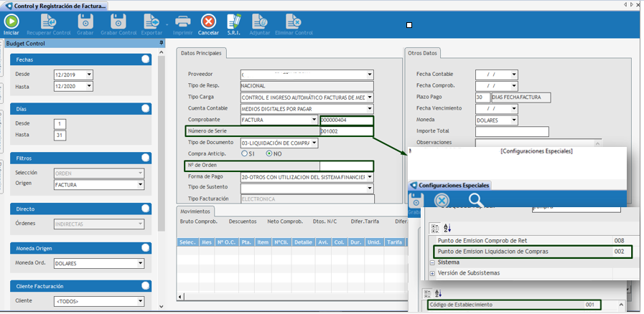644x314 pixels.
Task: Select the Movimientos tab
Action: click(195, 211)
